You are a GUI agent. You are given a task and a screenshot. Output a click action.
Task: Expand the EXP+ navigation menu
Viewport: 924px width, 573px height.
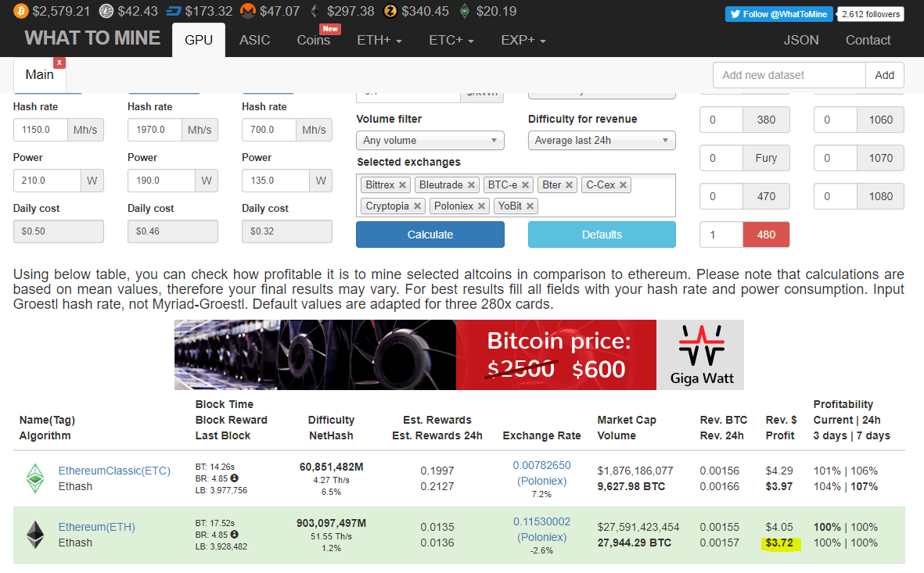click(523, 40)
